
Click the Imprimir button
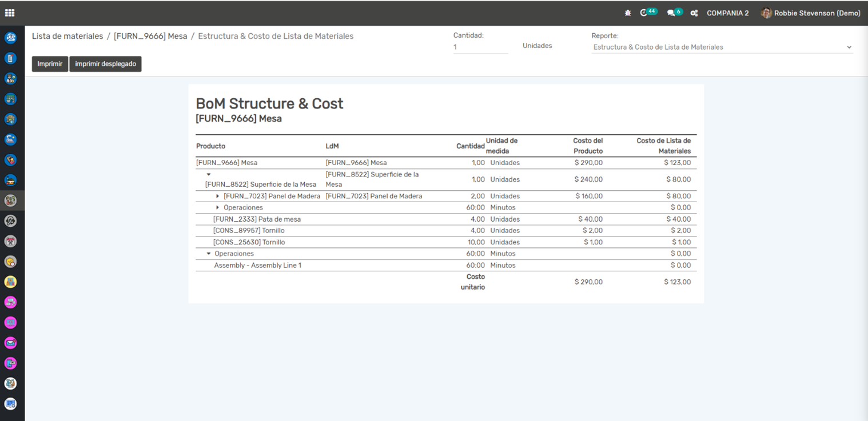click(x=50, y=64)
